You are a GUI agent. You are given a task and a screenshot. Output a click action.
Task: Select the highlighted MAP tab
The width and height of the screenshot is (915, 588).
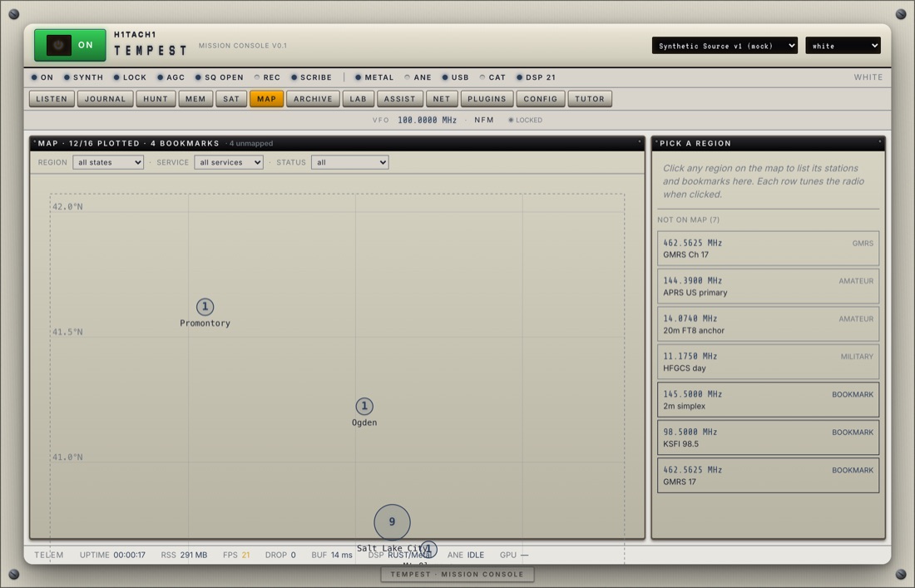click(267, 99)
